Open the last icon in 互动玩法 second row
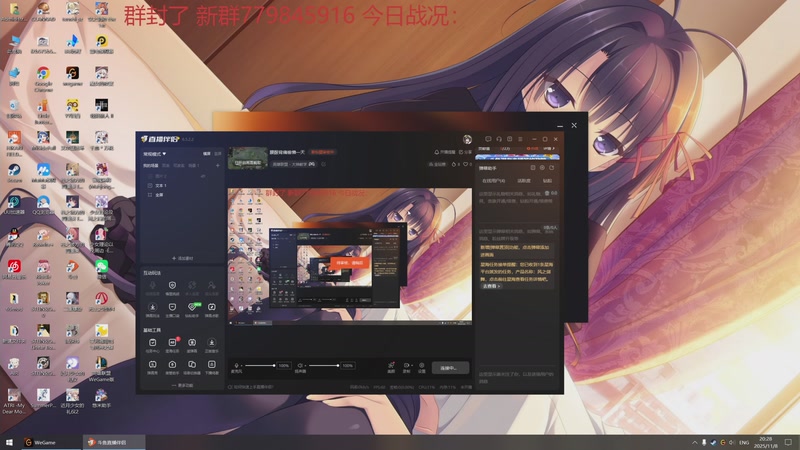800x450 pixels. pos(212,307)
